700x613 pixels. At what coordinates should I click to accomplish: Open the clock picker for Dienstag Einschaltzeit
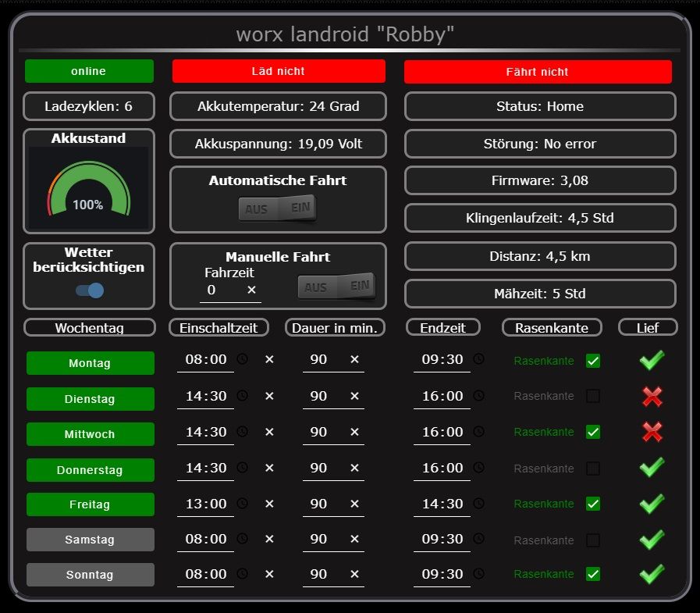242,395
